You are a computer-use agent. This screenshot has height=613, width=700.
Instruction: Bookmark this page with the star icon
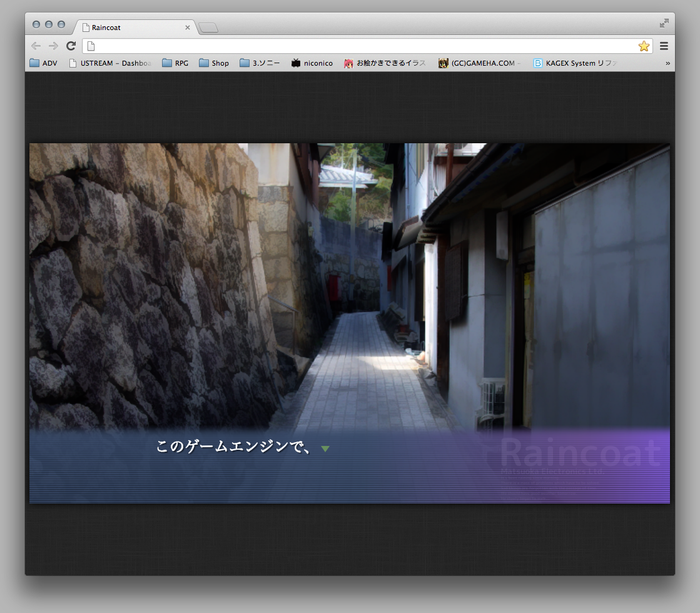(x=644, y=46)
